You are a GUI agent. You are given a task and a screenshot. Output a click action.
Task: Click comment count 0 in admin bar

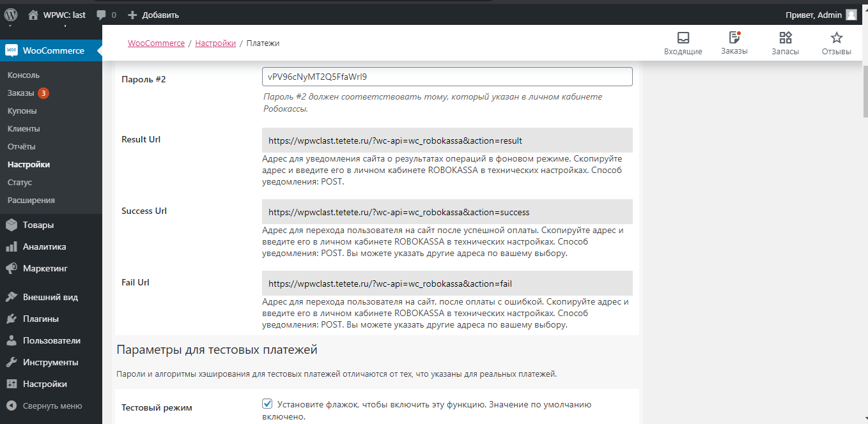coord(114,15)
